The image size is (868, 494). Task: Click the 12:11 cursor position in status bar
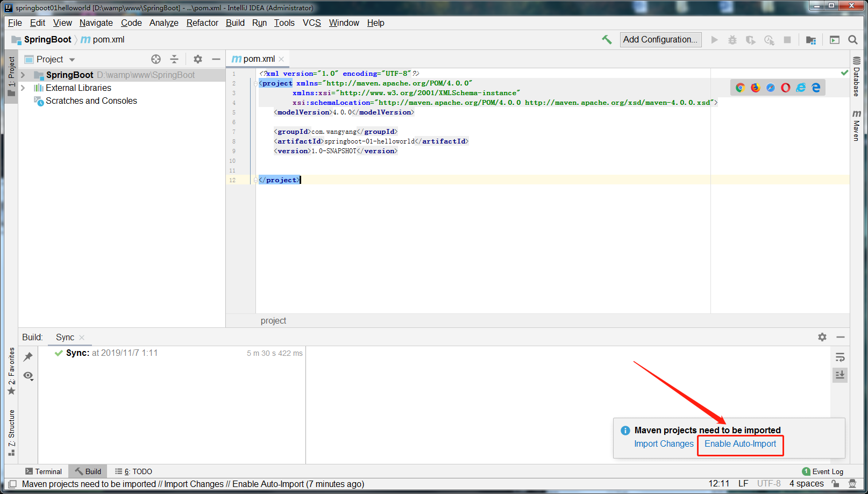[x=719, y=484]
